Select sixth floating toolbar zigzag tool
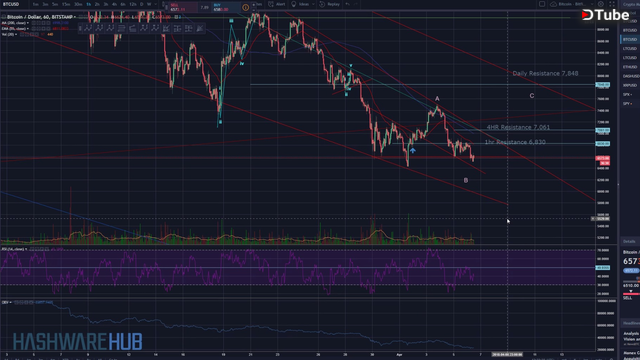 [x=144, y=28]
